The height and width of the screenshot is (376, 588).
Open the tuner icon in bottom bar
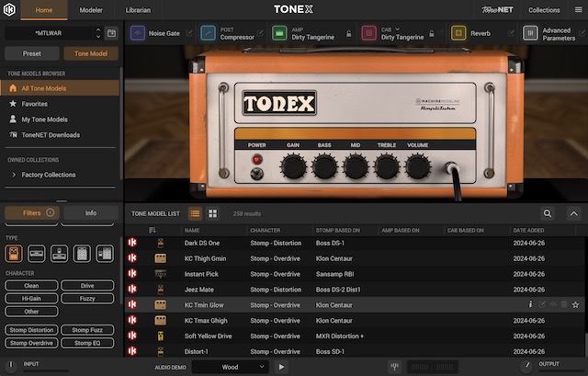click(395, 366)
